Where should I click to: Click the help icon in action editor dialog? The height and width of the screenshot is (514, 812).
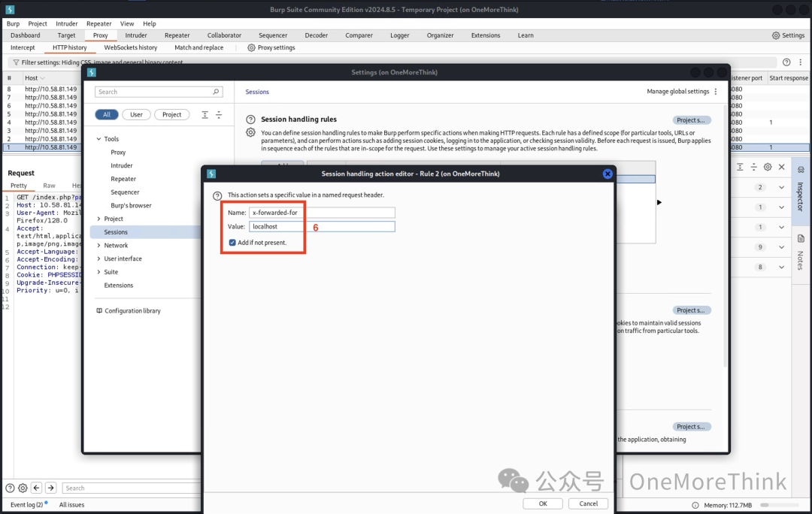(x=217, y=195)
